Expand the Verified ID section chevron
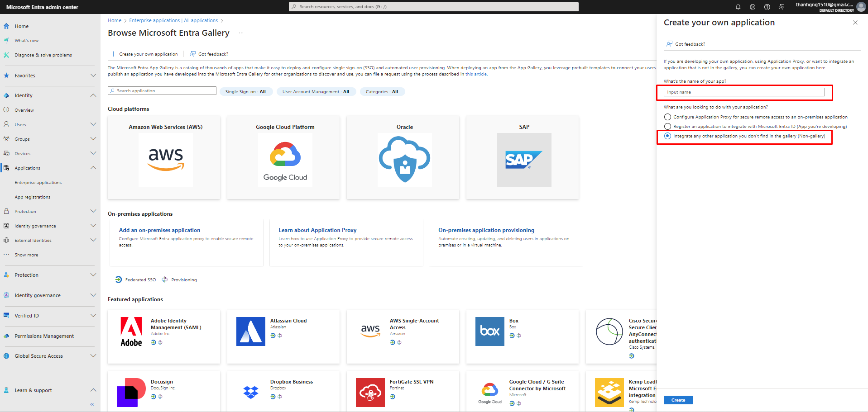The width and height of the screenshot is (868, 412). pyautogui.click(x=93, y=316)
